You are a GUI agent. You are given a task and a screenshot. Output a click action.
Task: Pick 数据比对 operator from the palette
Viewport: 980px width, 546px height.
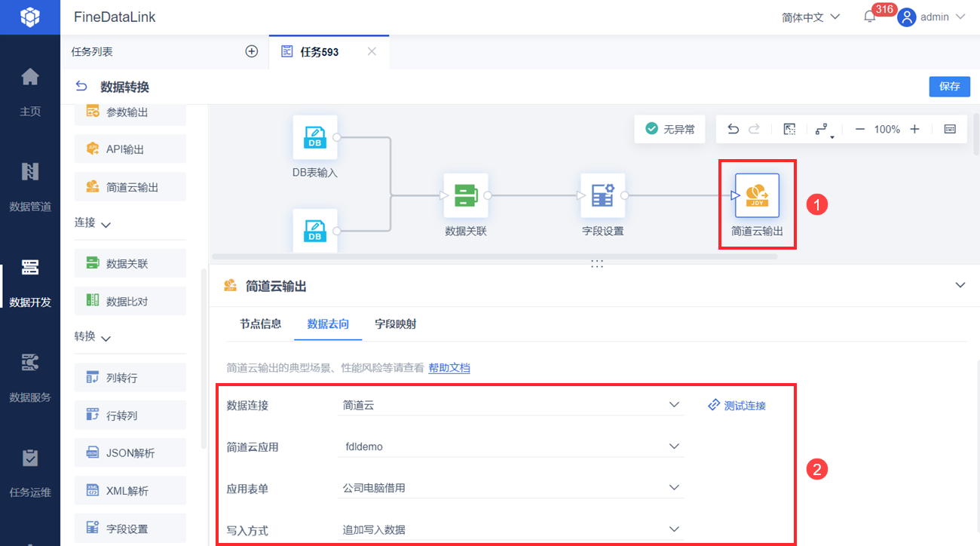(130, 301)
